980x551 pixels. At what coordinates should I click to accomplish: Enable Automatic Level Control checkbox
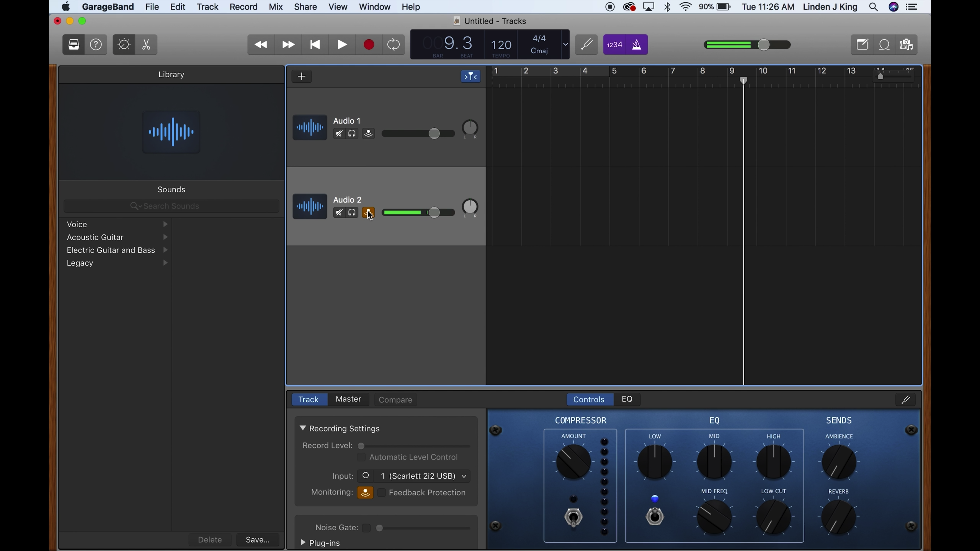[361, 457]
